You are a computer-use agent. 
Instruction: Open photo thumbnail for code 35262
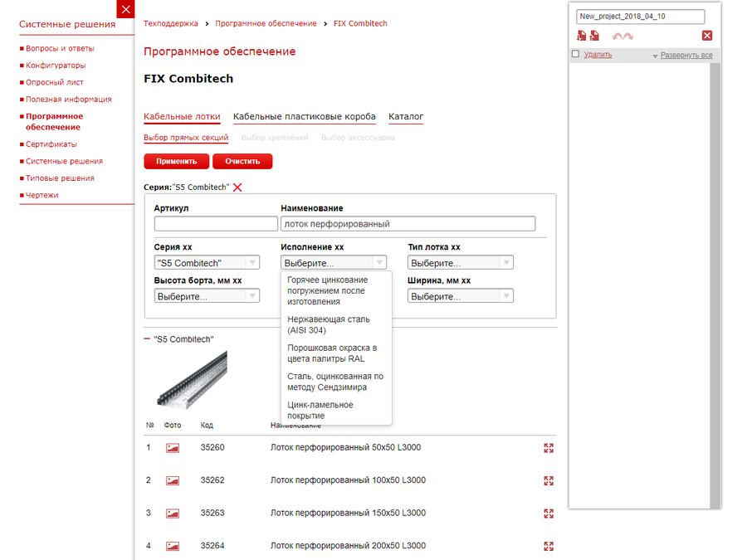pos(172,480)
